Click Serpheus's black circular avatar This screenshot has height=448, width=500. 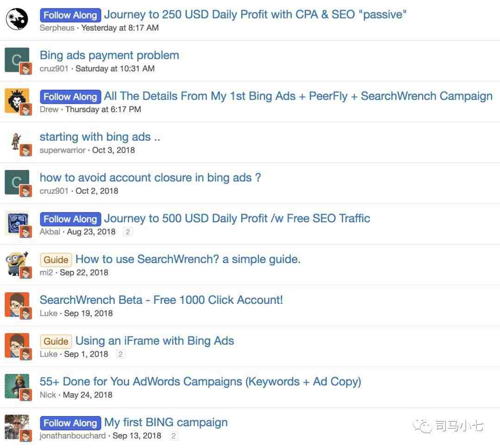point(17,19)
